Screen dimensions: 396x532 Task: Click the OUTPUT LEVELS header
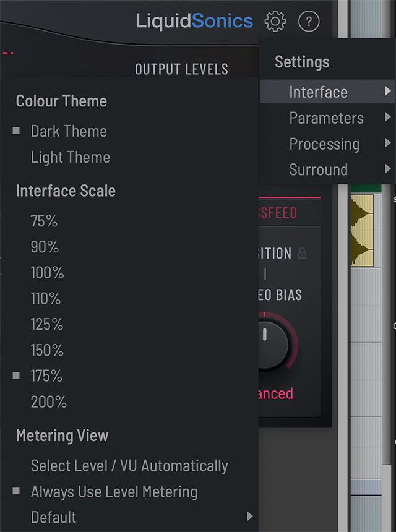181,69
